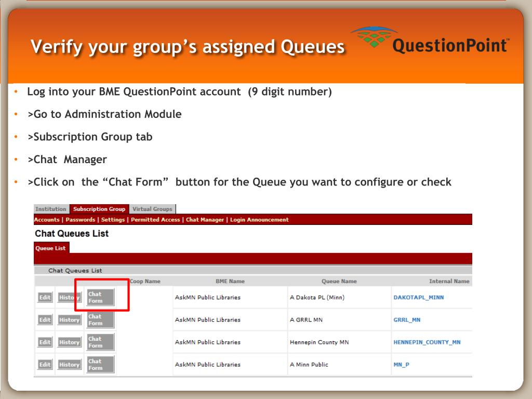Open Chat Form for A Minn Public
Image resolution: width=532 pixels, height=399 pixels.
[x=100, y=364]
